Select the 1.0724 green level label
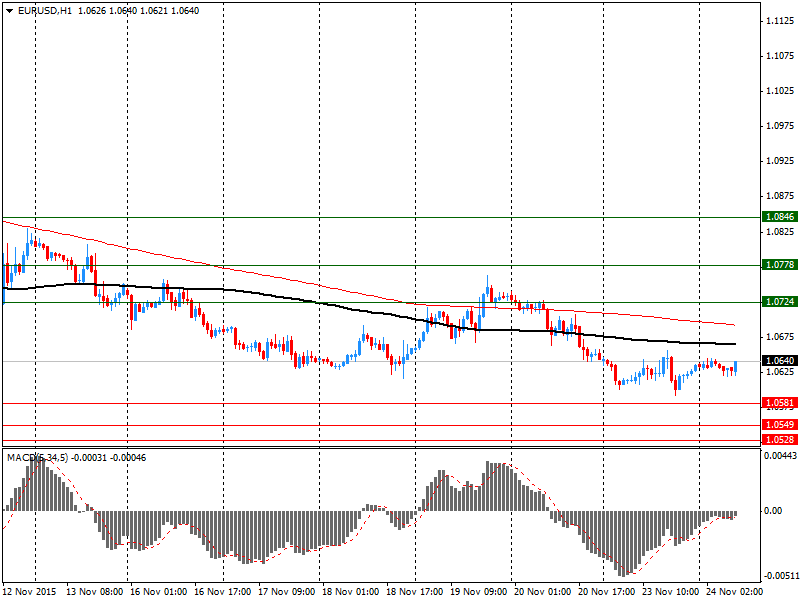This screenshot has width=800, height=600. [780, 302]
